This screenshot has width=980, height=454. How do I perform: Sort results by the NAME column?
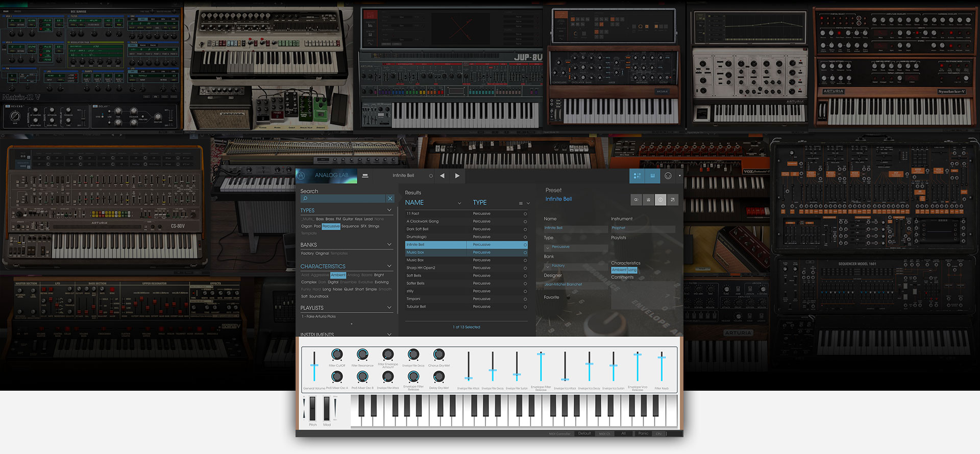click(414, 203)
